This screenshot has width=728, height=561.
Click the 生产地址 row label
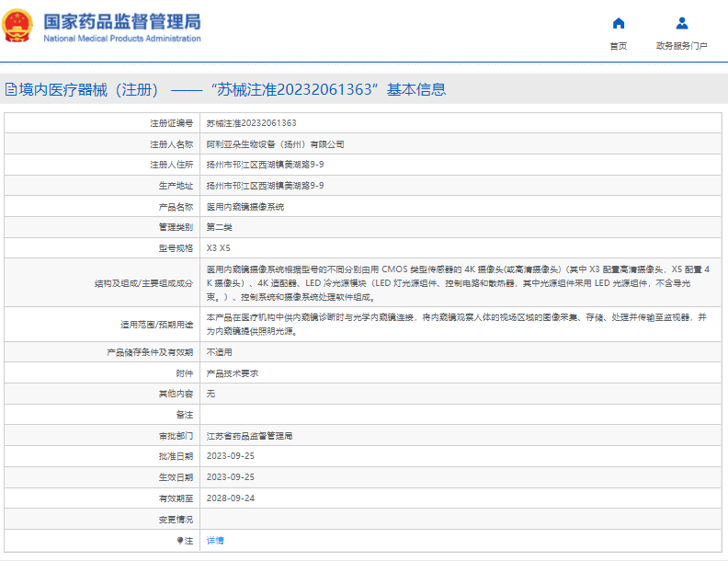[x=176, y=186]
